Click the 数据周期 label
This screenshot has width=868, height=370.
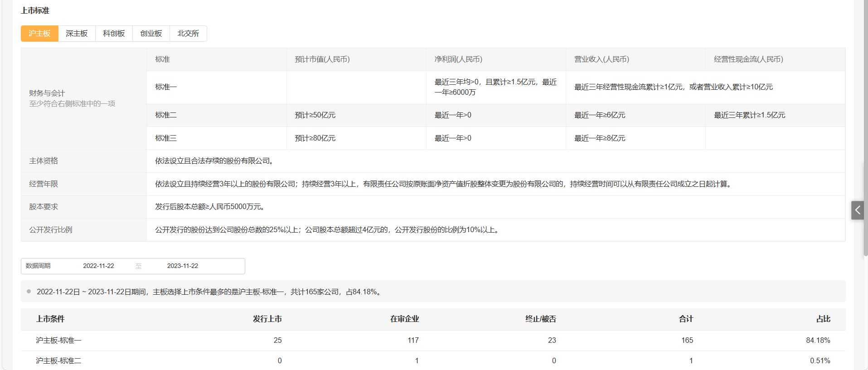[x=38, y=266]
